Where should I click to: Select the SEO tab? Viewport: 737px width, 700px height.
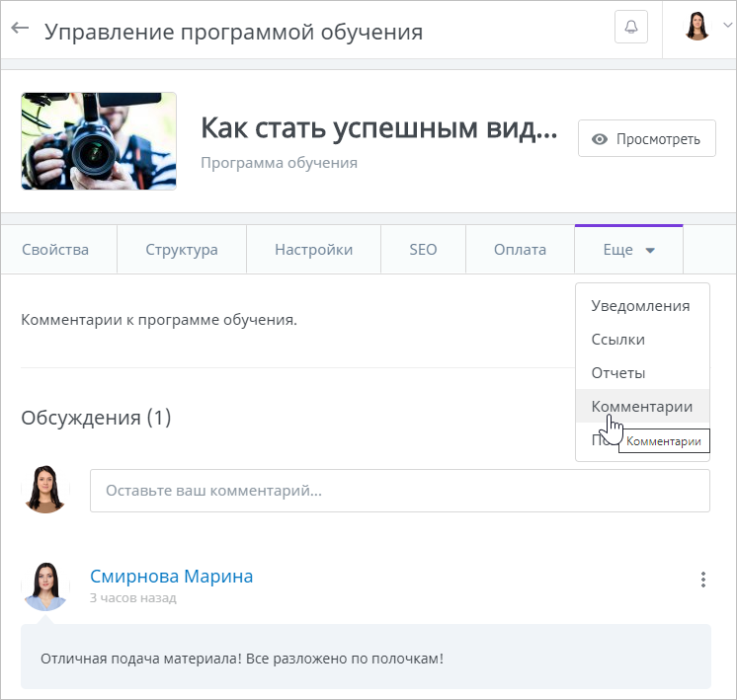(423, 250)
